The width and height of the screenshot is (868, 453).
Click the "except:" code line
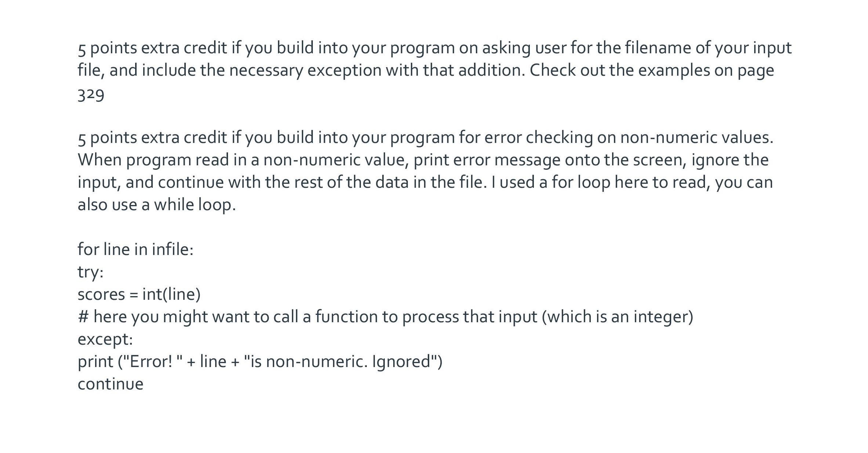click(105, 339)
